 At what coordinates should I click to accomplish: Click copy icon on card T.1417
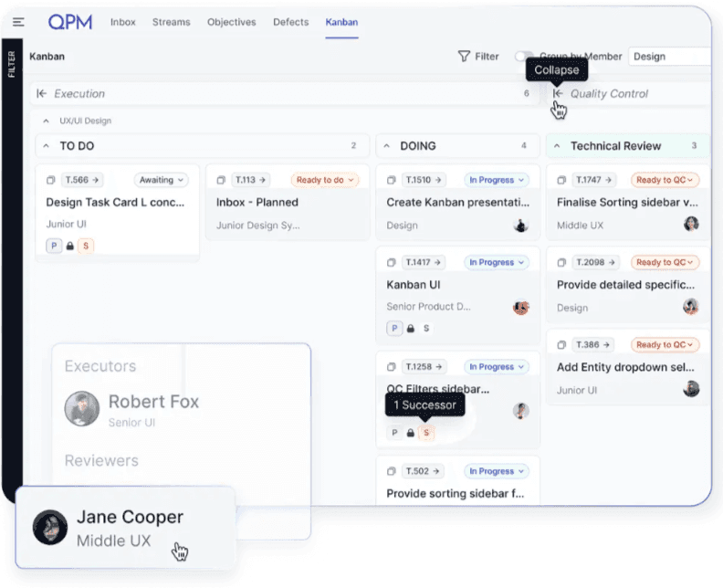[x=391, y=262]
